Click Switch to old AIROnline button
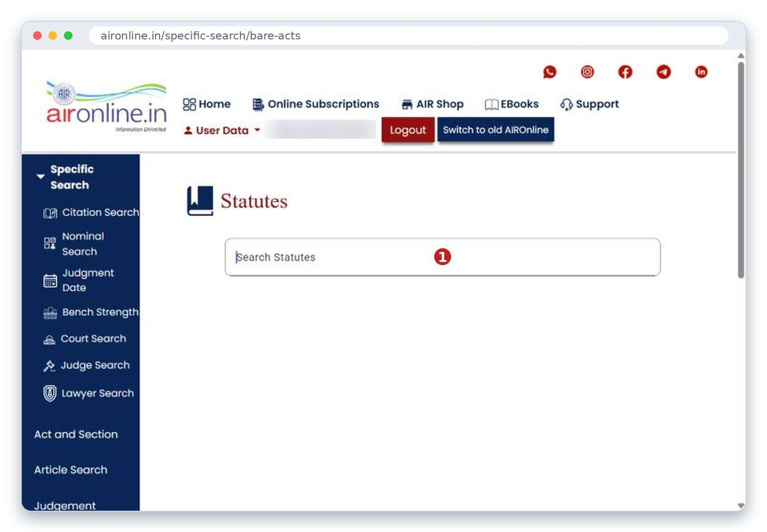 point(495,130)
